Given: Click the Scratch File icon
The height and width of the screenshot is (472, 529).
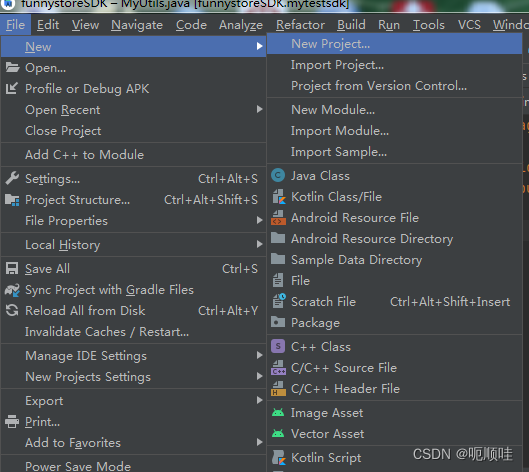Looking at the screenshot, I should 279,301.
